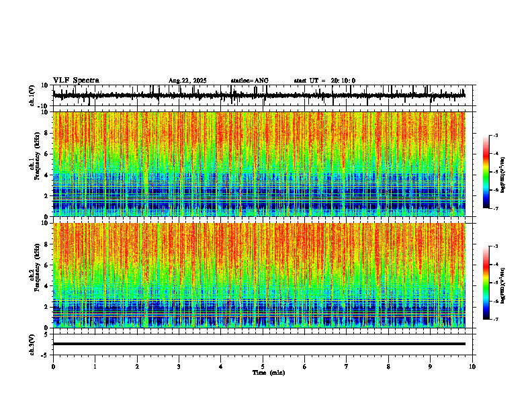The width and height of the screenshot is (532, 411).
Task: Click time axis tick label "5"
Action: 263,367
